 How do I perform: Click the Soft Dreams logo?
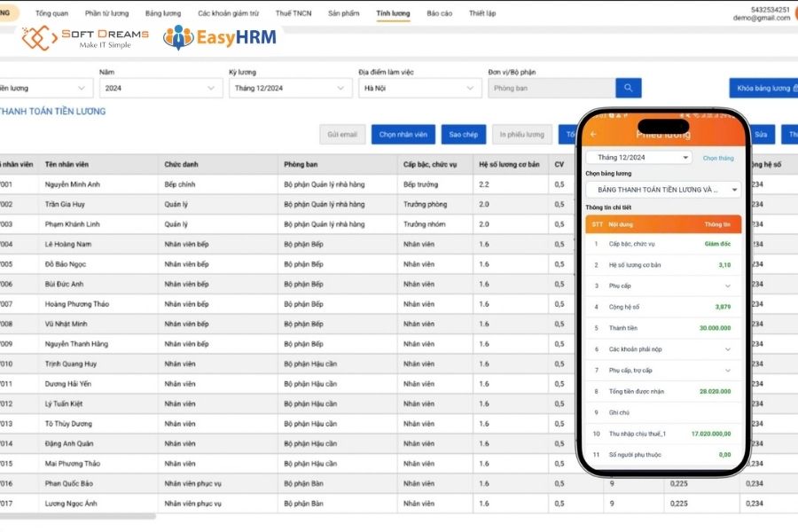coord(85,38)
